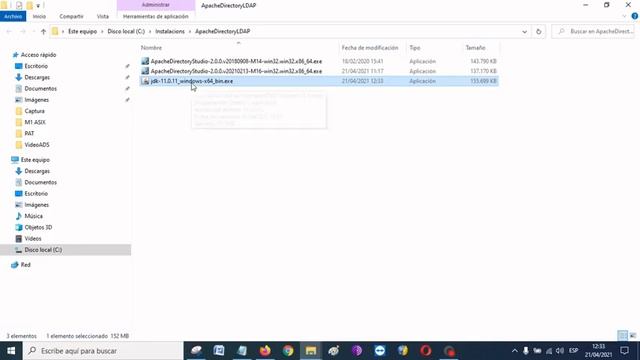Open the PAT folder in the sidebar

[x=29, y=133]
